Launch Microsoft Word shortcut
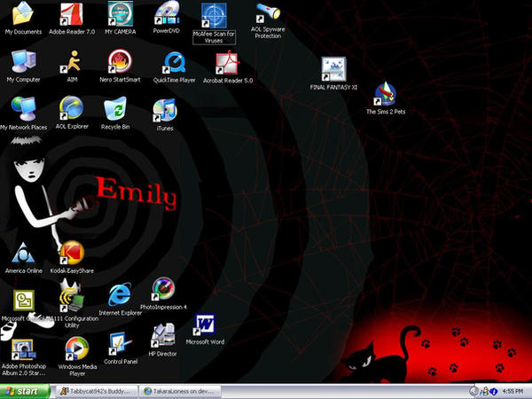The width and height of the screenshot is (532, 399). pyautogui.click(x=205, y=325)
